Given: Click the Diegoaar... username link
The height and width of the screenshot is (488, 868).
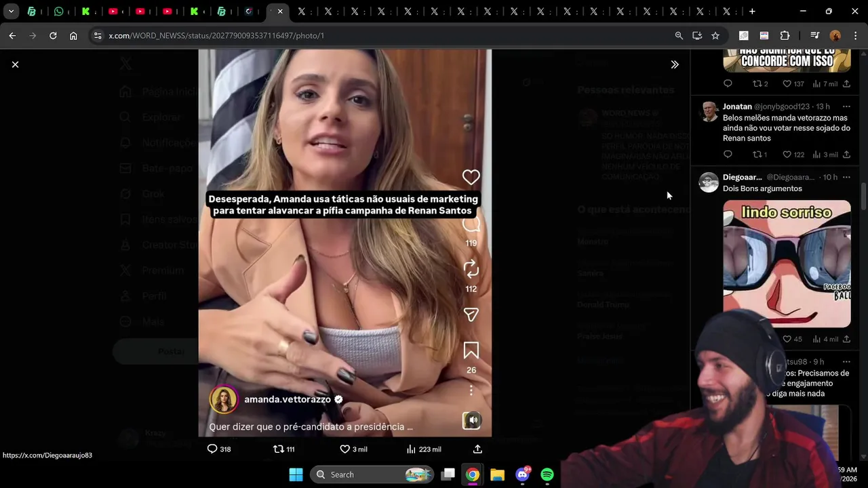Looking at the screenshot, I should tap(742, 177).
